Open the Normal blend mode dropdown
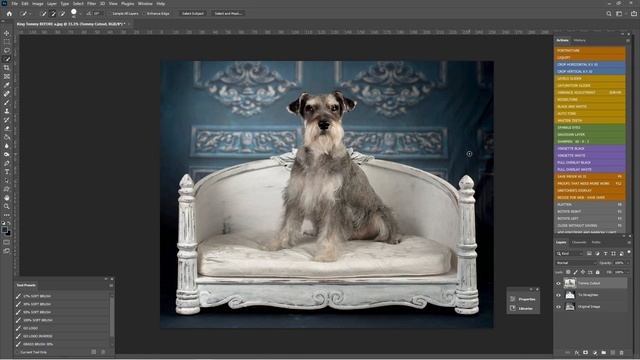The width and height of the screenshot is (640, 360). 576,263
